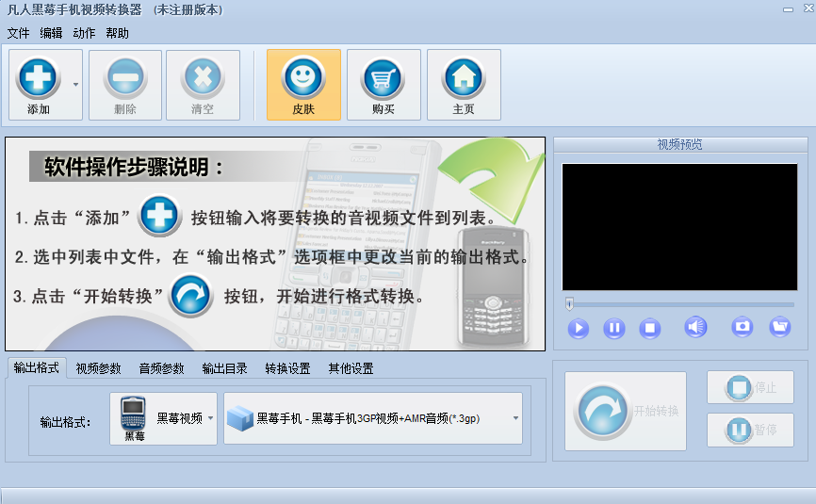Switch to the 音频参数 tab
The width and height of the screenshot is (816, 504).
click(x=161, y=368)
